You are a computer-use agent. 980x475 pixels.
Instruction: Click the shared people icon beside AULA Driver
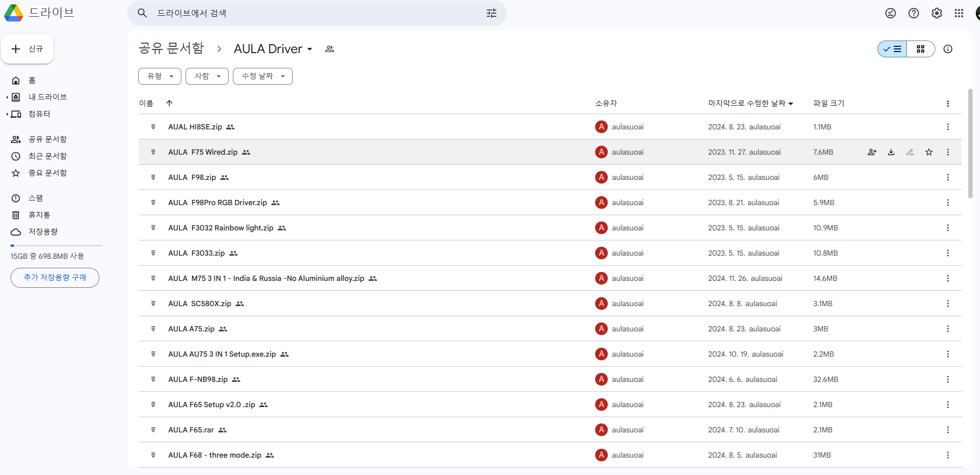[330, 49]
